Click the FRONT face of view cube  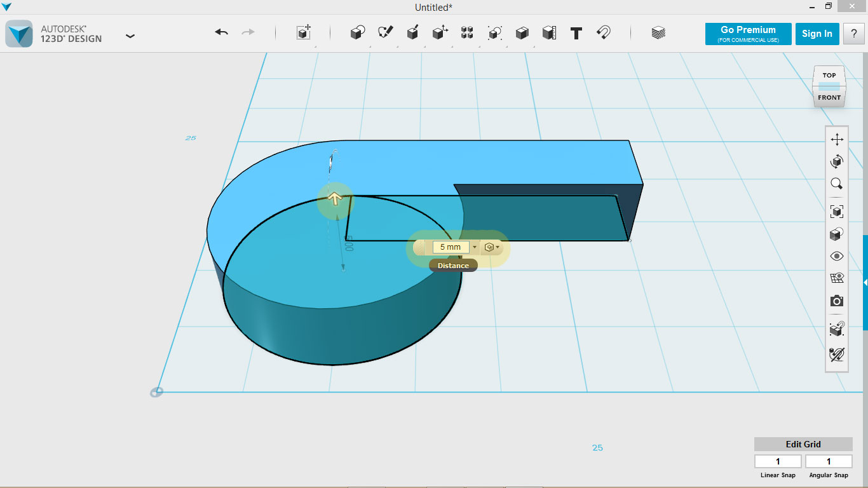829,97
